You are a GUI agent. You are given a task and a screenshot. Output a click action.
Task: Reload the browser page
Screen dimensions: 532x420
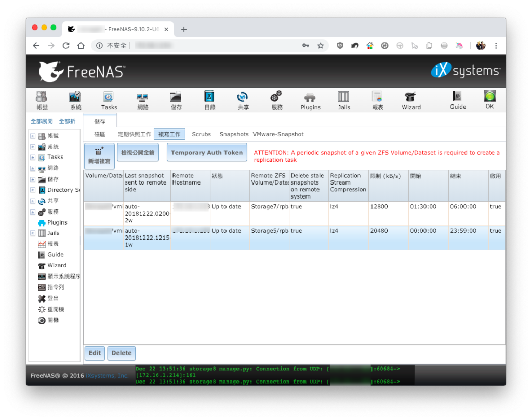(x=66, y=46)
